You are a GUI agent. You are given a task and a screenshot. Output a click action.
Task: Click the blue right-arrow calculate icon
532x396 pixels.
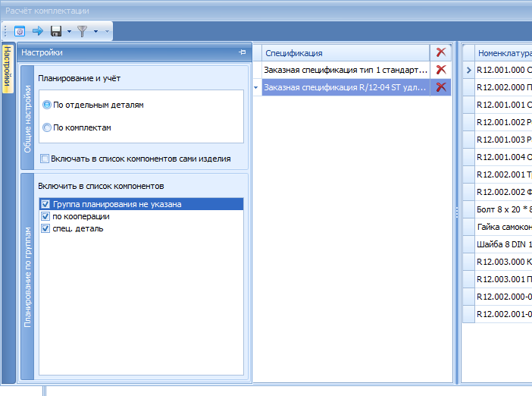coord(38,31)
